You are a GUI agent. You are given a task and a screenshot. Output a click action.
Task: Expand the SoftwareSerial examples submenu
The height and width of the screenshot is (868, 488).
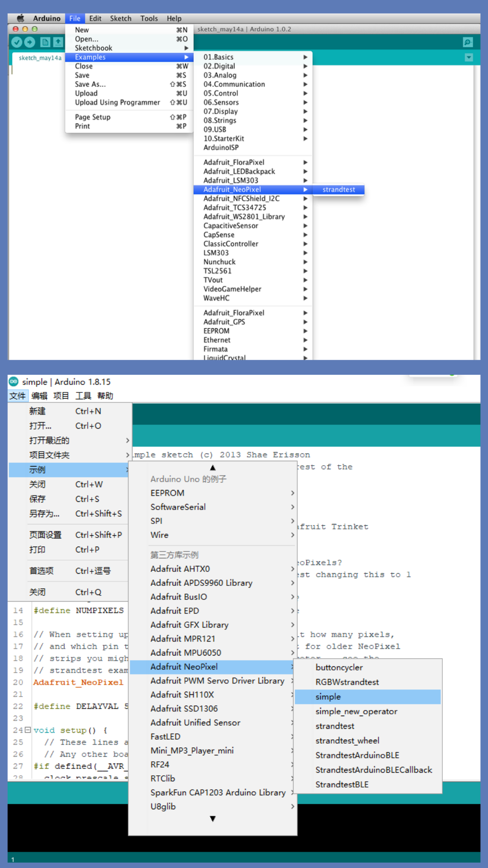tap(213, 507)
